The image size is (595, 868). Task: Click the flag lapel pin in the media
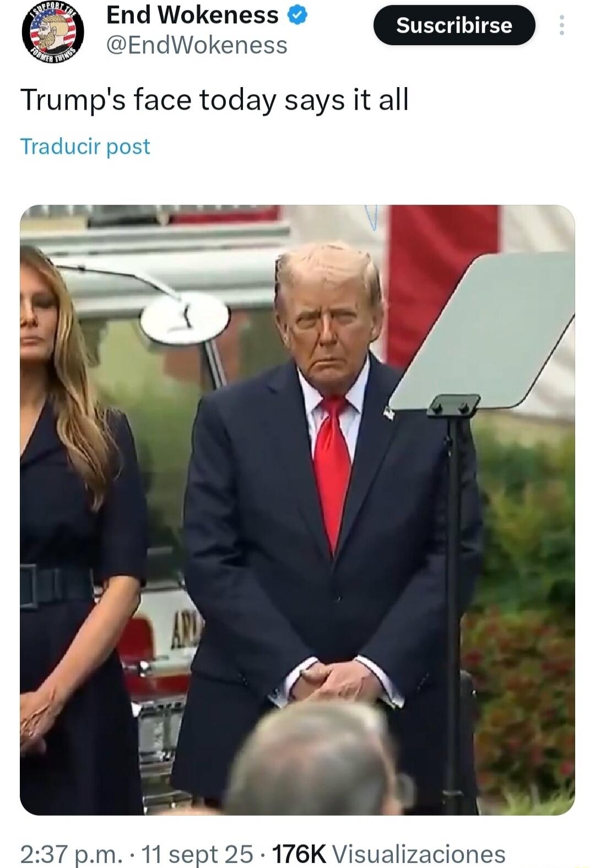click(x=389, y=413)
